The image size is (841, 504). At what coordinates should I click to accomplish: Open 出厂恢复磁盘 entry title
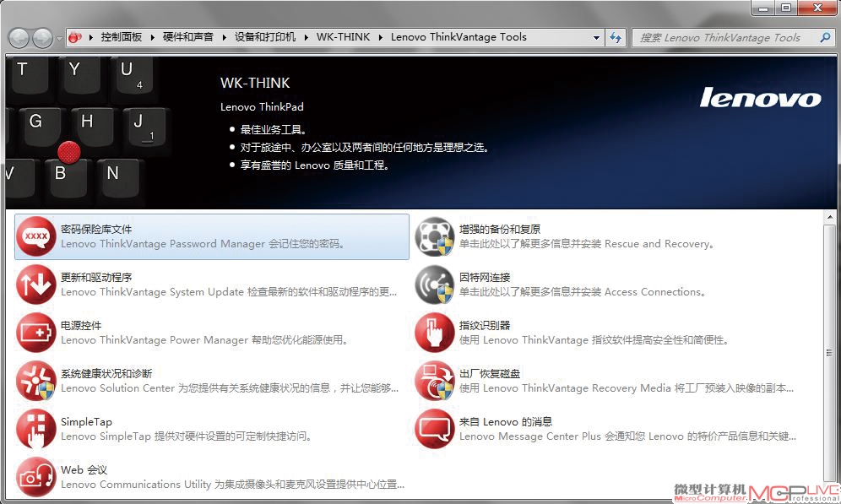tap(490, 374)
